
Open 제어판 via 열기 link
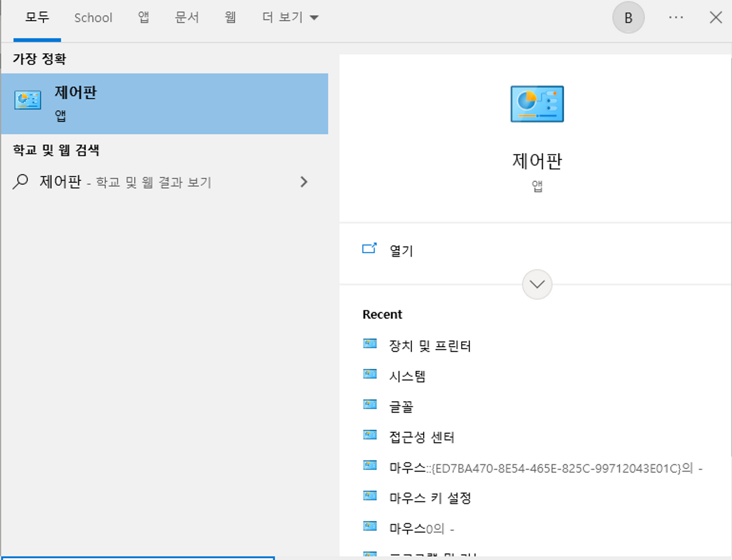(x=401, y=251)
